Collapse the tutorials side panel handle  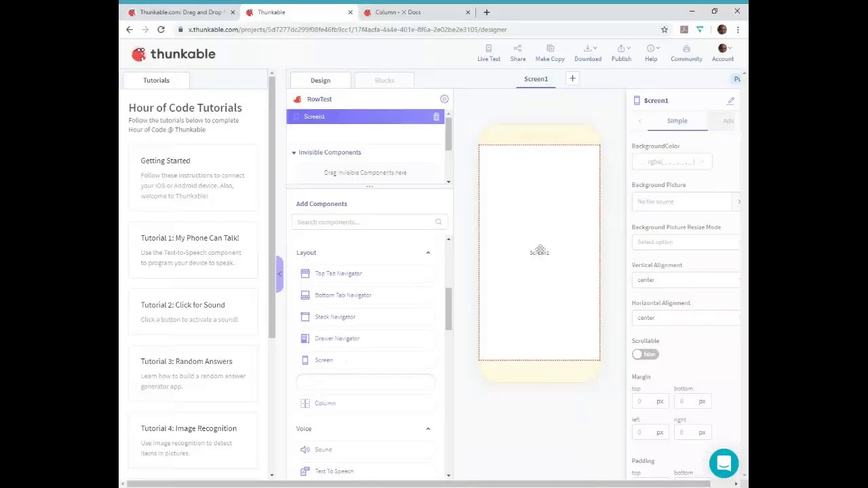click(279, 274)
